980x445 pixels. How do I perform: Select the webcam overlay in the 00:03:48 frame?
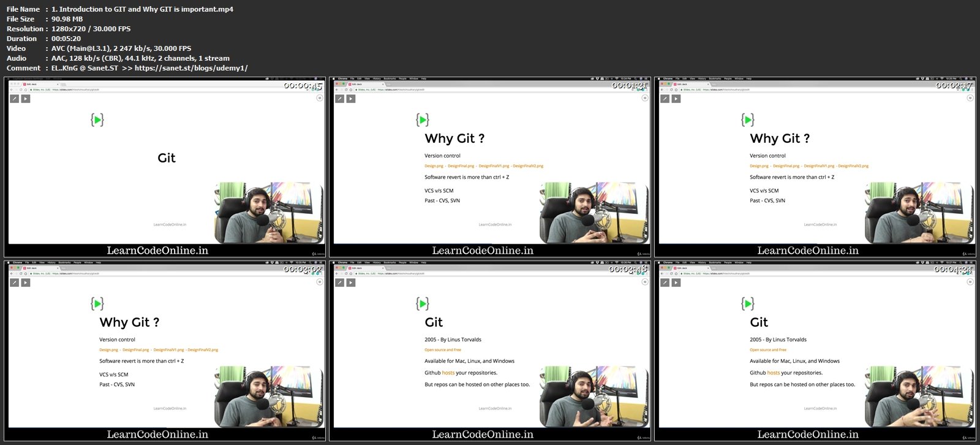point(594,397)
